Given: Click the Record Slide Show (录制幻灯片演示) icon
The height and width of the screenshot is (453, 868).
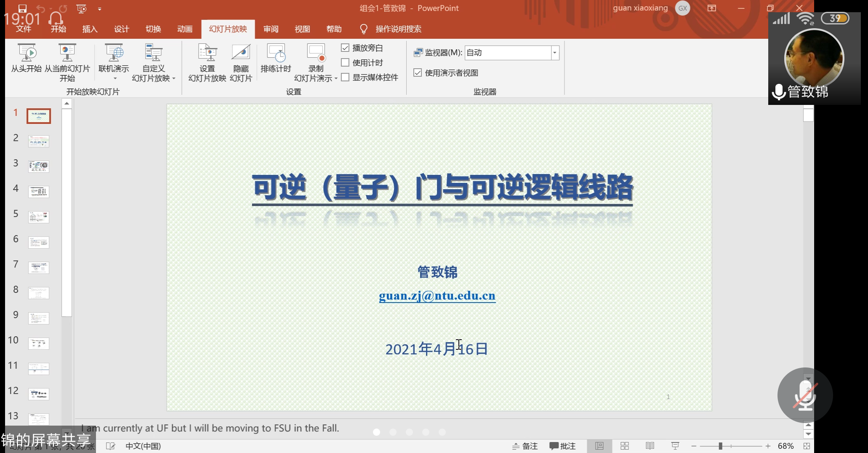Looking at the screenshot, I should [x=316, y=54].
